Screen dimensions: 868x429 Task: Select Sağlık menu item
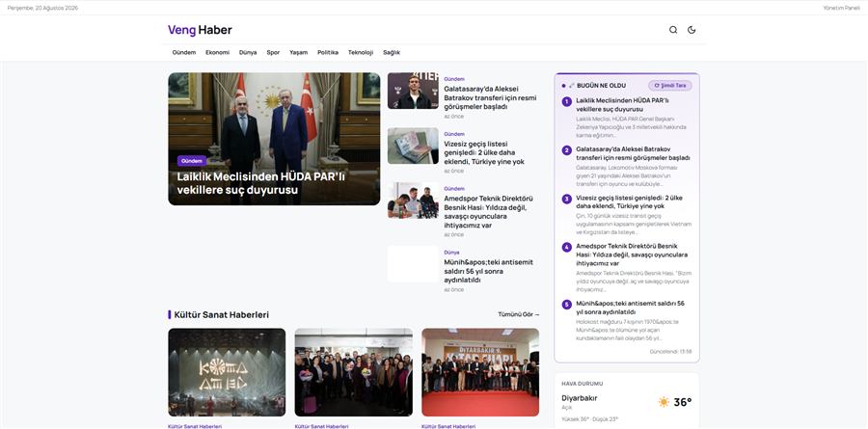pyautogui.click(x=392, y=53)
